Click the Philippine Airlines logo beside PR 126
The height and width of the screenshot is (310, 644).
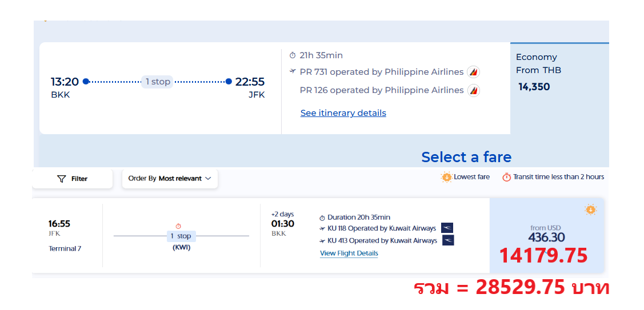474,90
